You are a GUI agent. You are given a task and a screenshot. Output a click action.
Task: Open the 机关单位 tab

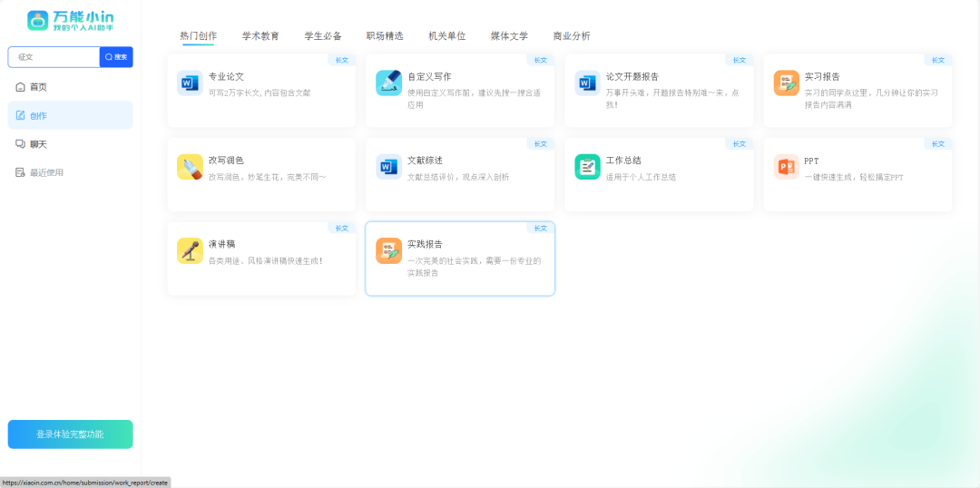pos(446,36)
